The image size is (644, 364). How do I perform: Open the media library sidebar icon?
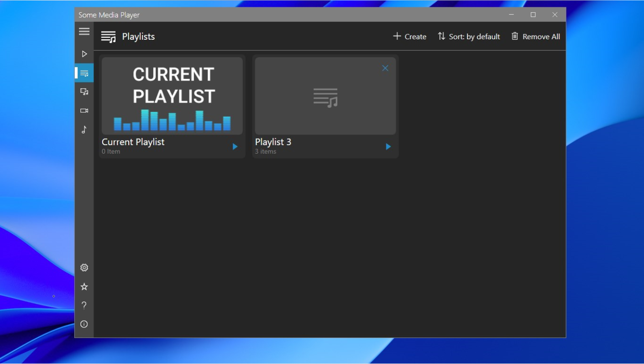coord(84,92)
